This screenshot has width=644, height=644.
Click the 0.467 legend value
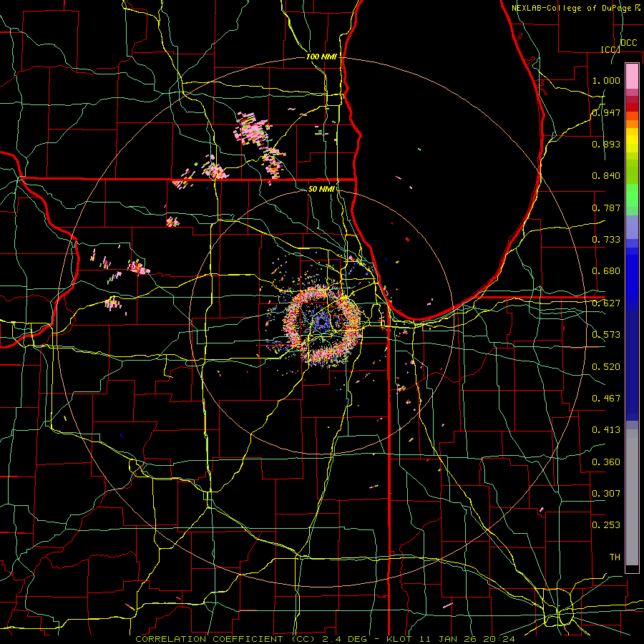pyautogui.click(x=606, y=399)
